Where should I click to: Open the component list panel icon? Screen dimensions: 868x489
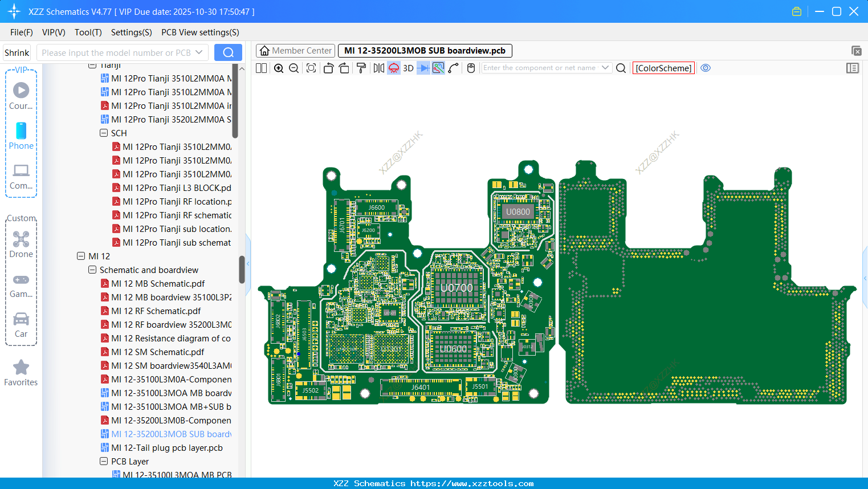[x=853, y=68]
